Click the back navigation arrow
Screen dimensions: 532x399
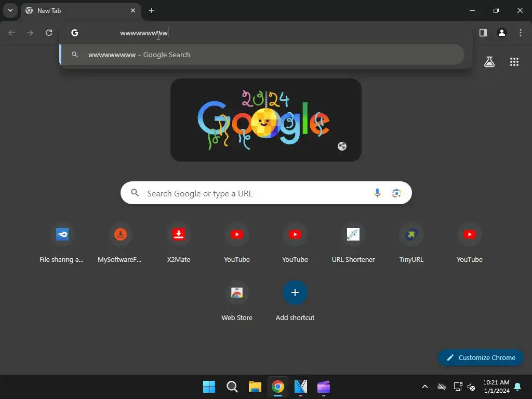pyautogui.click(x=11, y=33)
